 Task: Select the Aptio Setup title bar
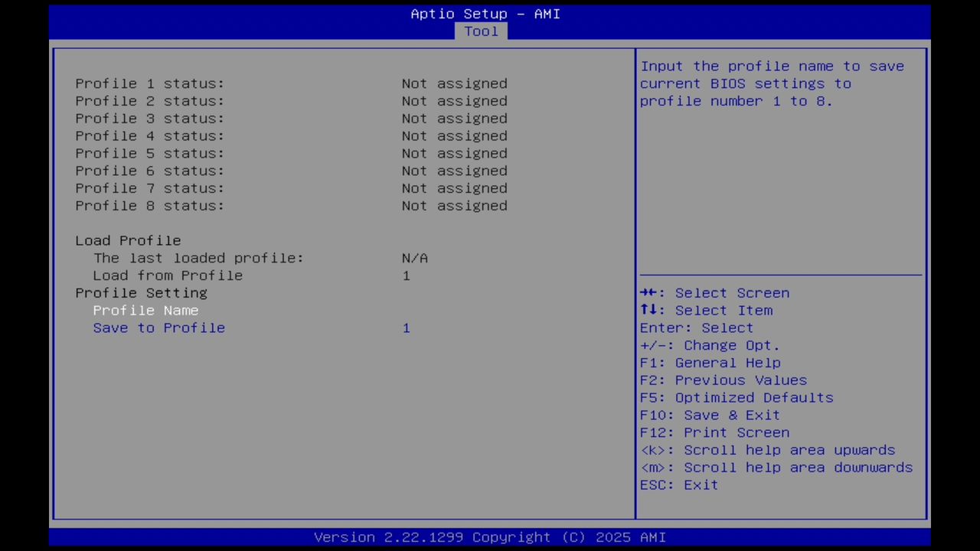pos(484,13)
